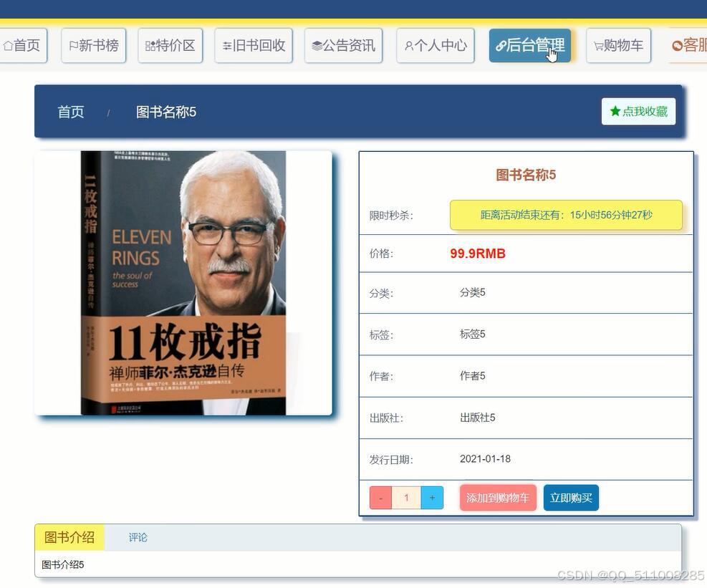Open 特价区 section
This screenshot has height=588, width=707.
coord(170,45)
